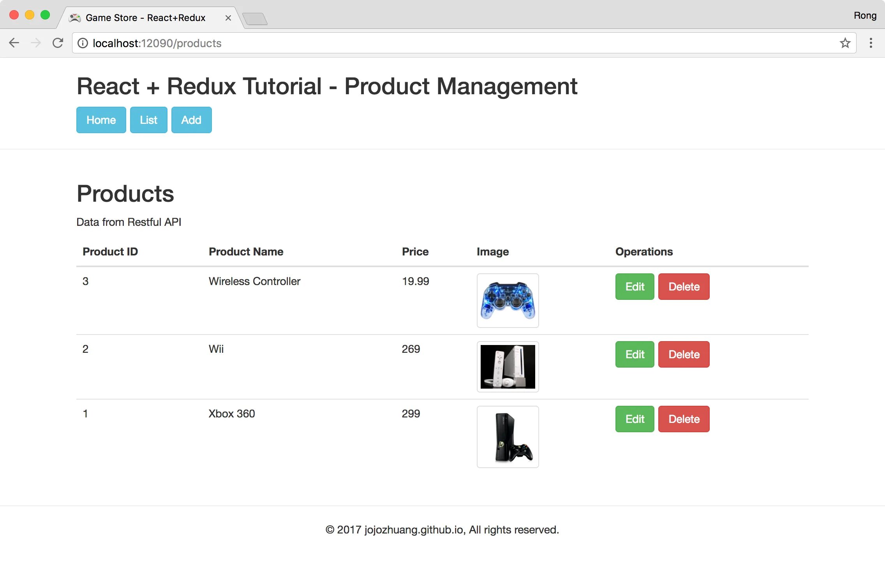Bookmark page with star icon
Screen dimensions: 885x588
[845, 43]
